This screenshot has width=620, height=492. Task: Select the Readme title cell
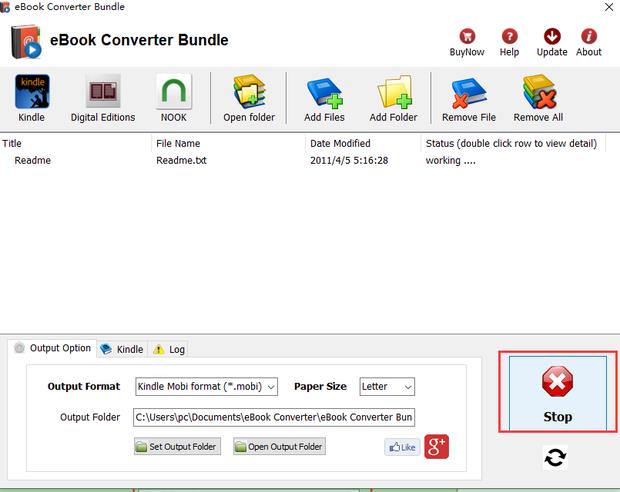32,161
